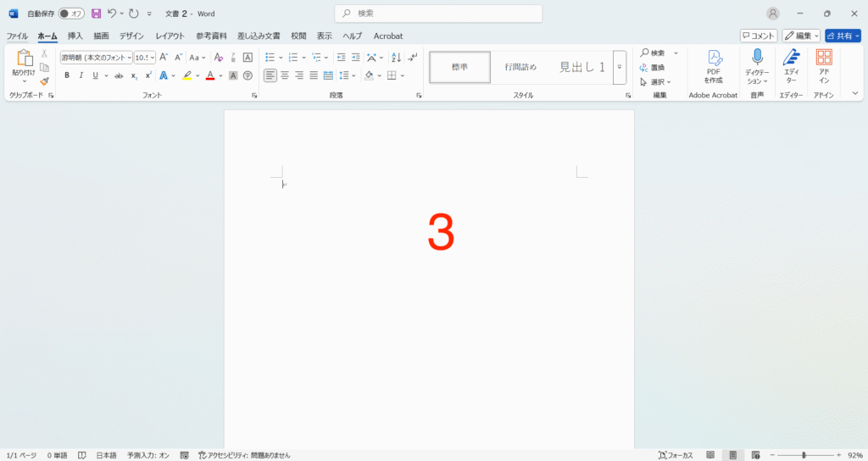Open the エディター editor tool
Image resolution: width=868 pixels, height=461 pixels.
791,66
